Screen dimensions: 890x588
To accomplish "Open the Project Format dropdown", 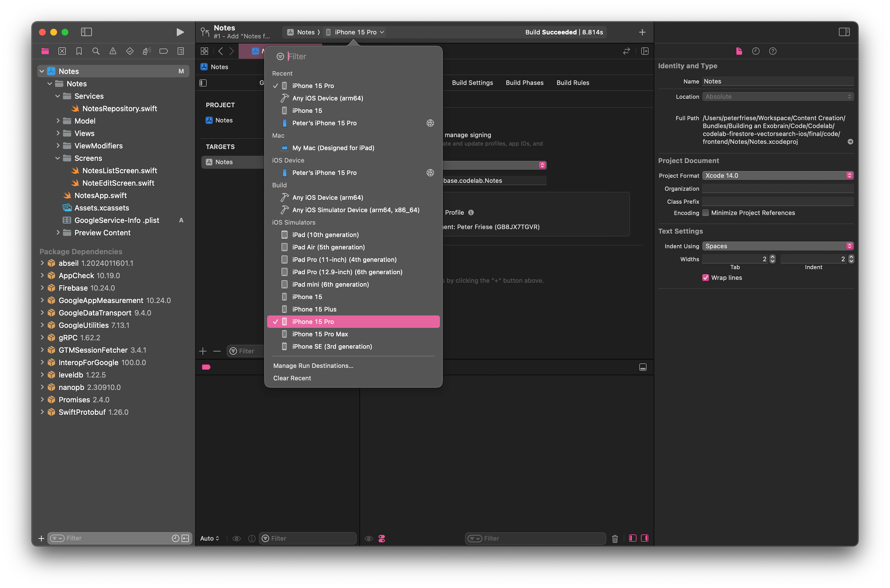I will click(778, 175).
